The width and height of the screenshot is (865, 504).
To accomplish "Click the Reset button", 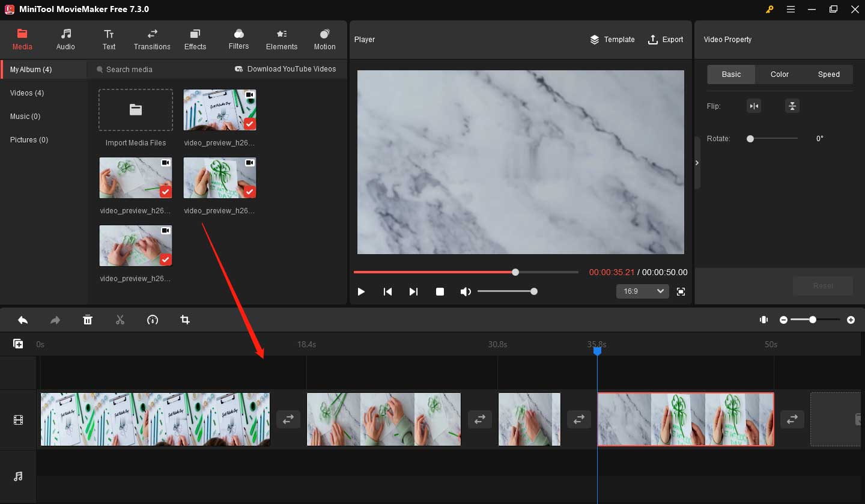I will tap(823, 285).
